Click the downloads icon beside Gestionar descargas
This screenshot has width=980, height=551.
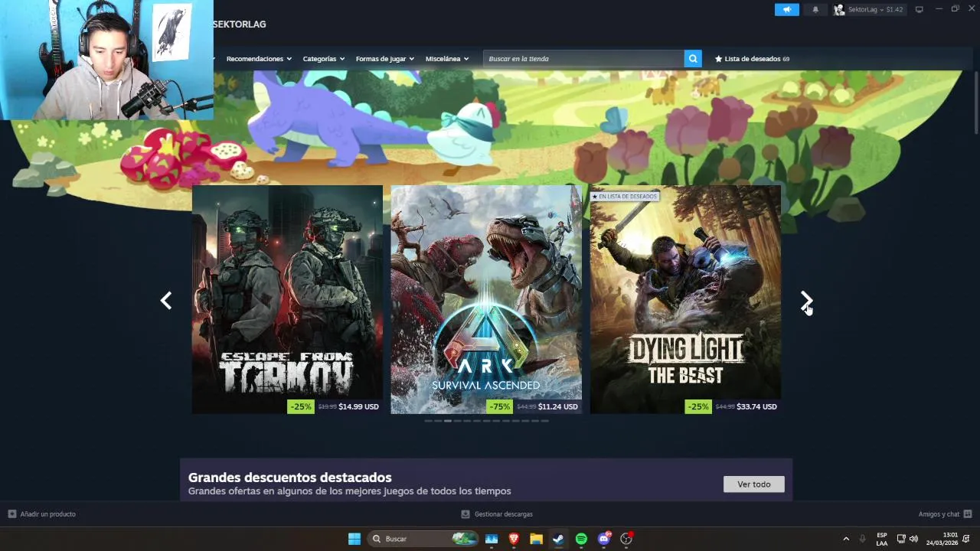(465, 514)
